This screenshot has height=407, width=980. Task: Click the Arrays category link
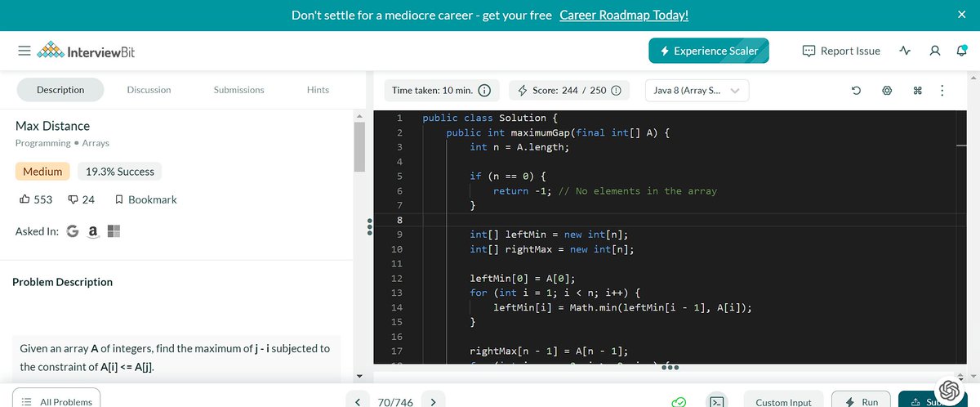(95, 143)
